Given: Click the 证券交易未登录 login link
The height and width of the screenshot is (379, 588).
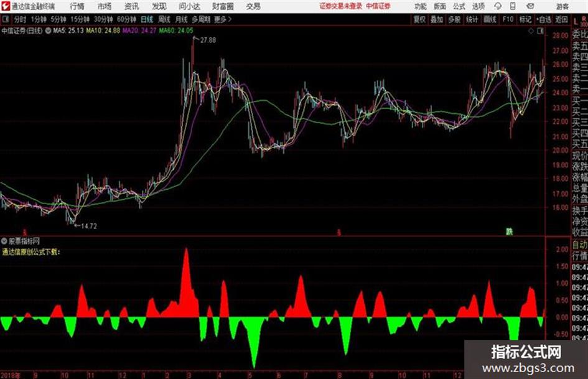Looking at the screenshot, I should pyautogui.click(x=341, y=6).
